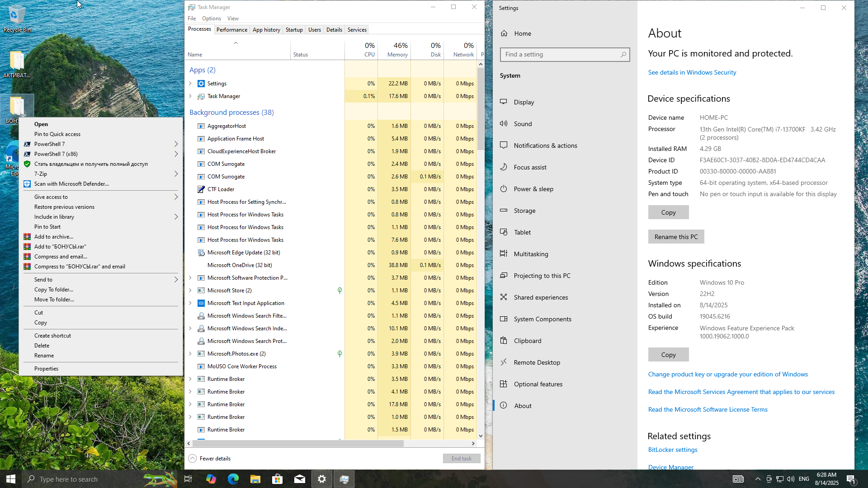Open Remote Desktop icon
Viewport: 868px width, 488px height.
click(x=504, y=362)
